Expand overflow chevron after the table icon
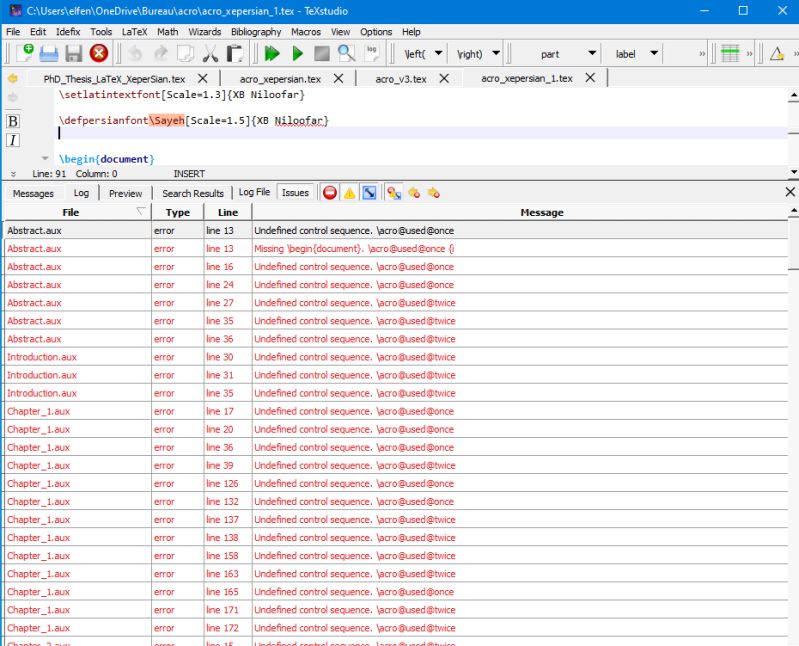799x646 pixels. pyautogui.click(x=750, y=53)
